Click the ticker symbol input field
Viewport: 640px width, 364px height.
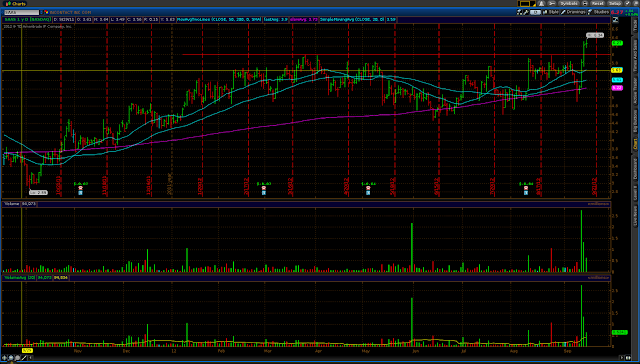point(22,12)
